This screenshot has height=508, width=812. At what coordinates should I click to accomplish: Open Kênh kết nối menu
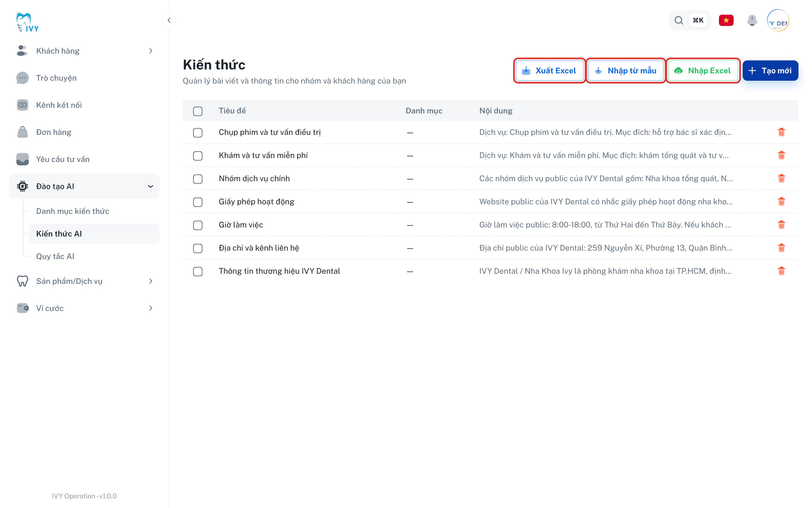click(84, 105)
